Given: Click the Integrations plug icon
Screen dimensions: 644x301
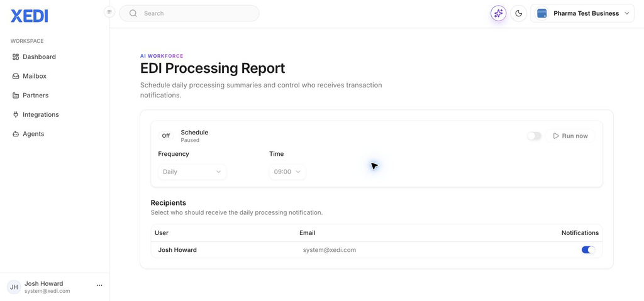Looking at the screenshot, I should pos(16,114).
